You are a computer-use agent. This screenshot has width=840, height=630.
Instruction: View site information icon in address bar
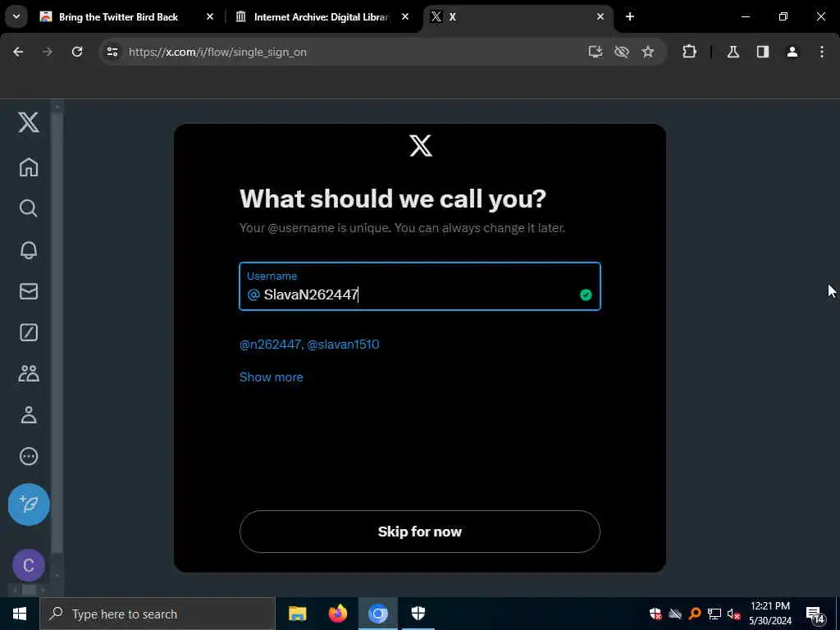112,52
